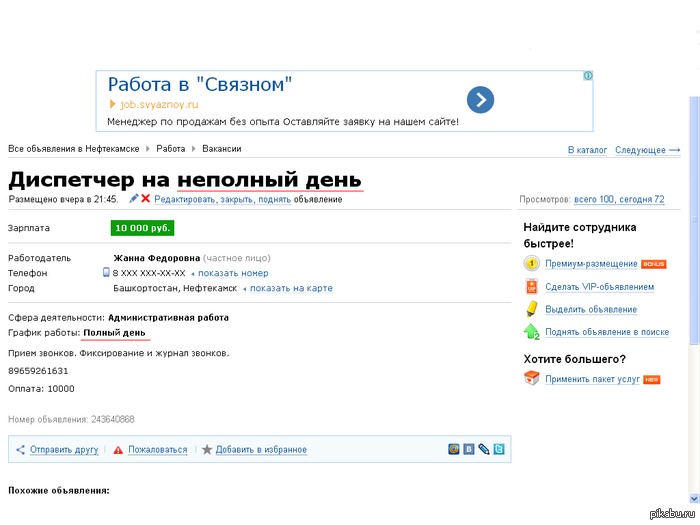Image resolution: width=700 pixels, height=525 pixels.
Task: Share via the VKontakte icon
Action: [468, 450]
